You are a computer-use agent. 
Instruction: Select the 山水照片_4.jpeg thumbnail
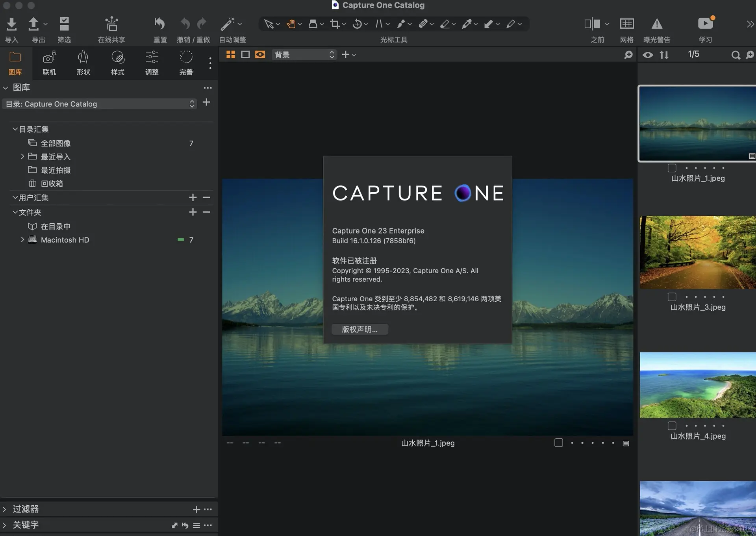697,385
